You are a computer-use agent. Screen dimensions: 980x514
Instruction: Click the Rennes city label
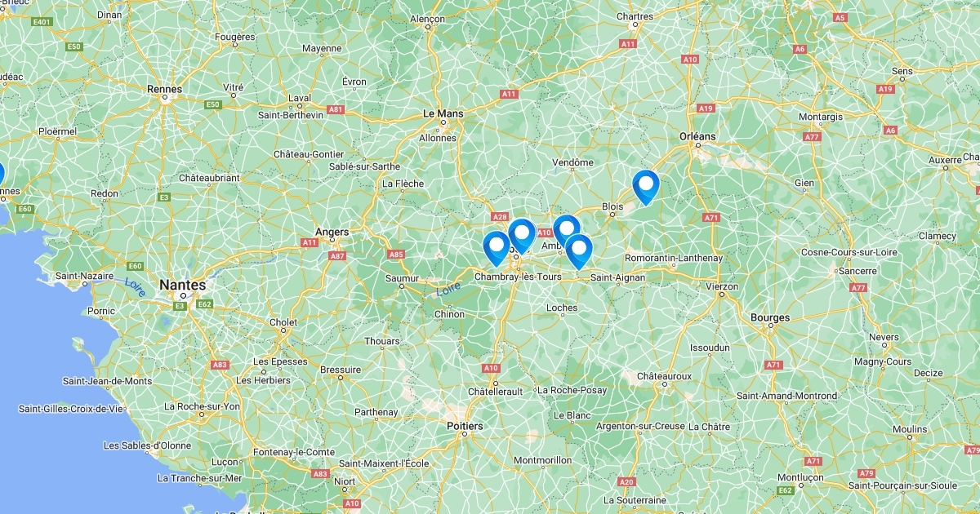point(164,88)
